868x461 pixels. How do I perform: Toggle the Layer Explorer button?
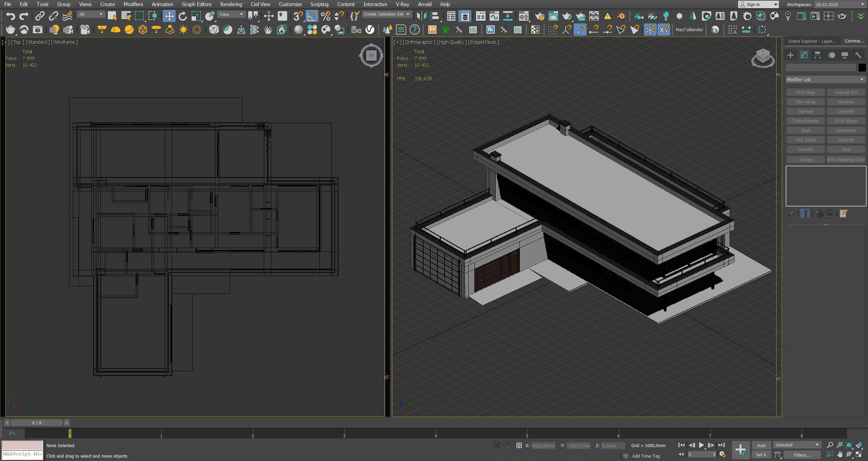click(x=465, y=16)
